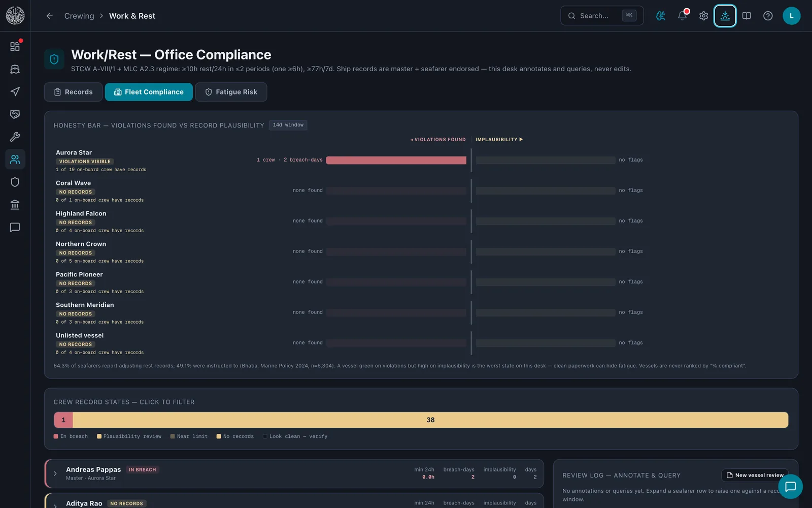Switch to the Records tab
Image resolution: width=812 pixels, height=508 pixels.
pyautogui.click(x=73, y=92)
